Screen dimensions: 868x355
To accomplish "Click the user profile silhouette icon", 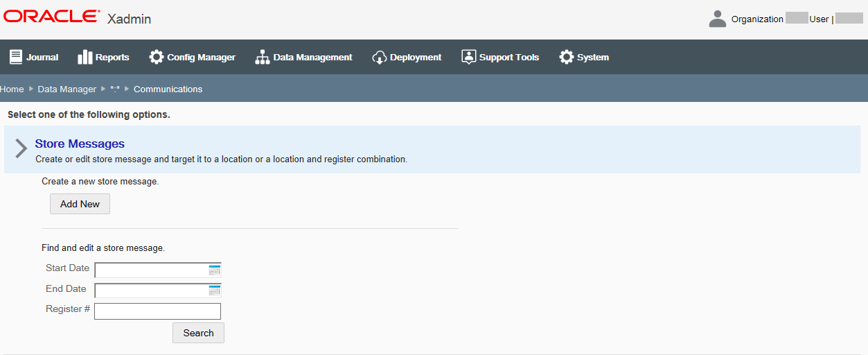I will click(x=718, y=19).
